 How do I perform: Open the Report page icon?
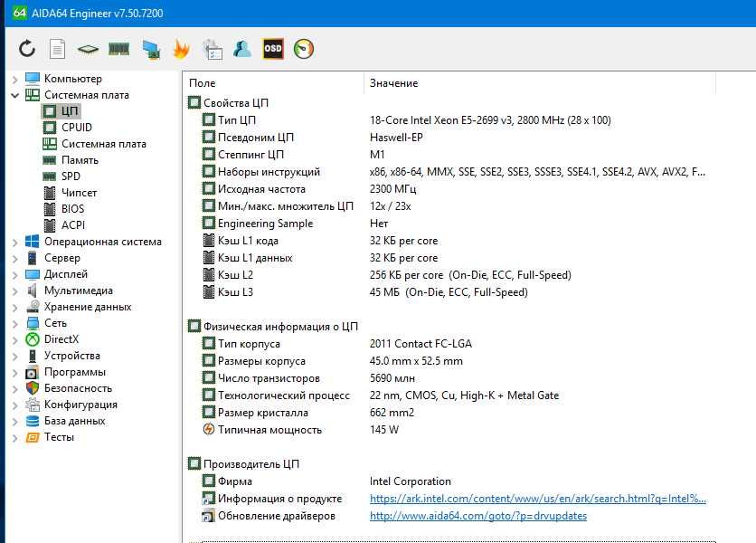click(x=57, y=49)
